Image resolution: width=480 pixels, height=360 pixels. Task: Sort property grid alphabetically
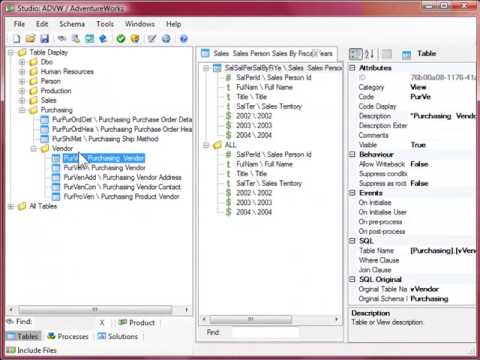pyautogui.click(x=370, y=54)
